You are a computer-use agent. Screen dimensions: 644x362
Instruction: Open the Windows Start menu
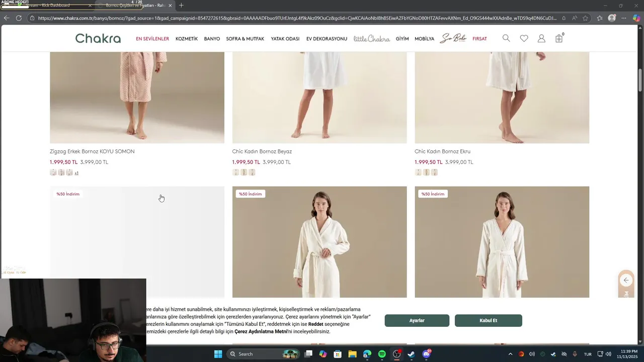point(218,354)
